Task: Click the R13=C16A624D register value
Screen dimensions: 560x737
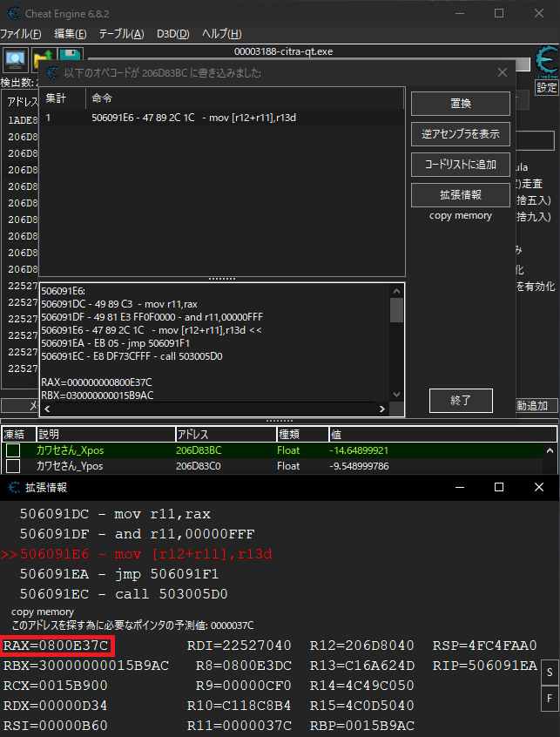Action: [x=361, y=666]
